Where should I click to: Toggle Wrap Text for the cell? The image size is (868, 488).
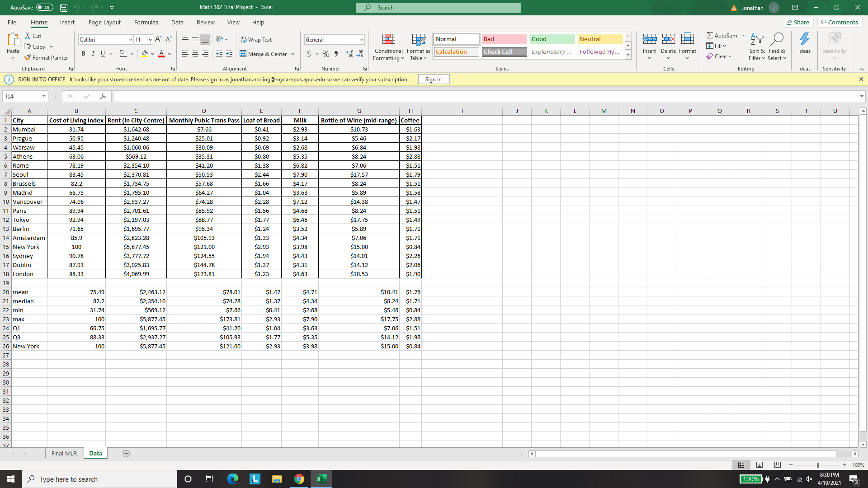pyautogui.click(x=256, y=39)
